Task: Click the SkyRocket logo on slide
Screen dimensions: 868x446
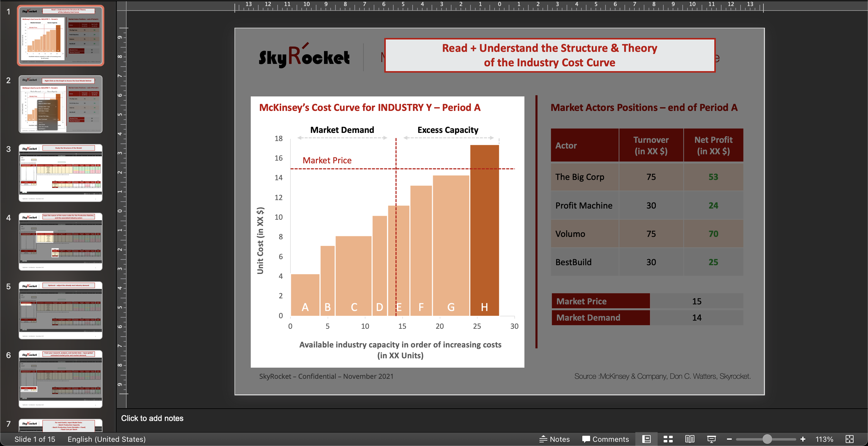Action: click(x=304, y=55)
